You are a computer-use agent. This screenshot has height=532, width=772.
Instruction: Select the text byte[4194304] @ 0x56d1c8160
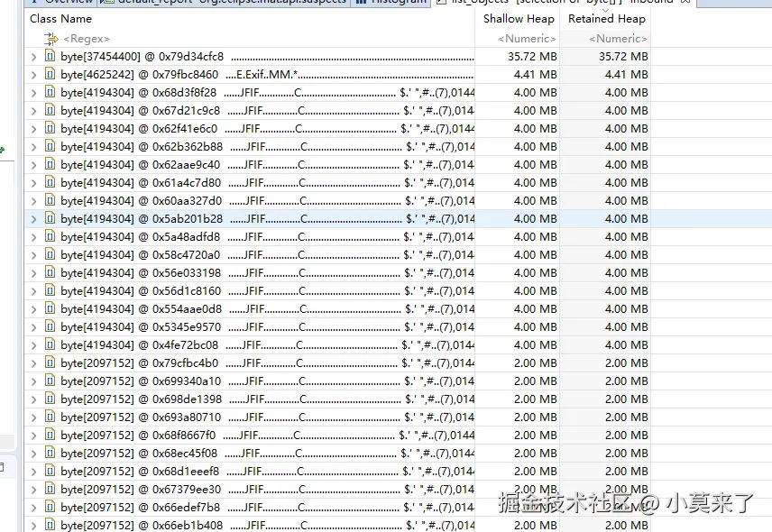click(141, 291)
